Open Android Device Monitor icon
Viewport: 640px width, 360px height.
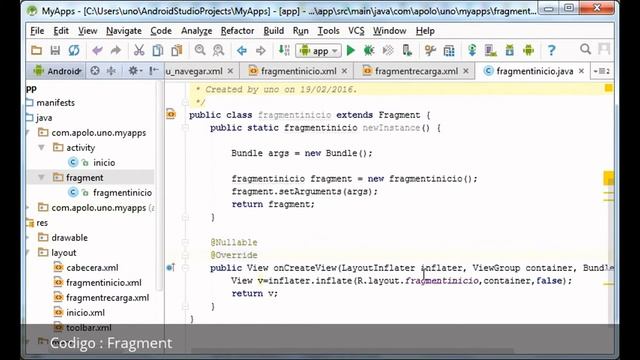[529, 50]
